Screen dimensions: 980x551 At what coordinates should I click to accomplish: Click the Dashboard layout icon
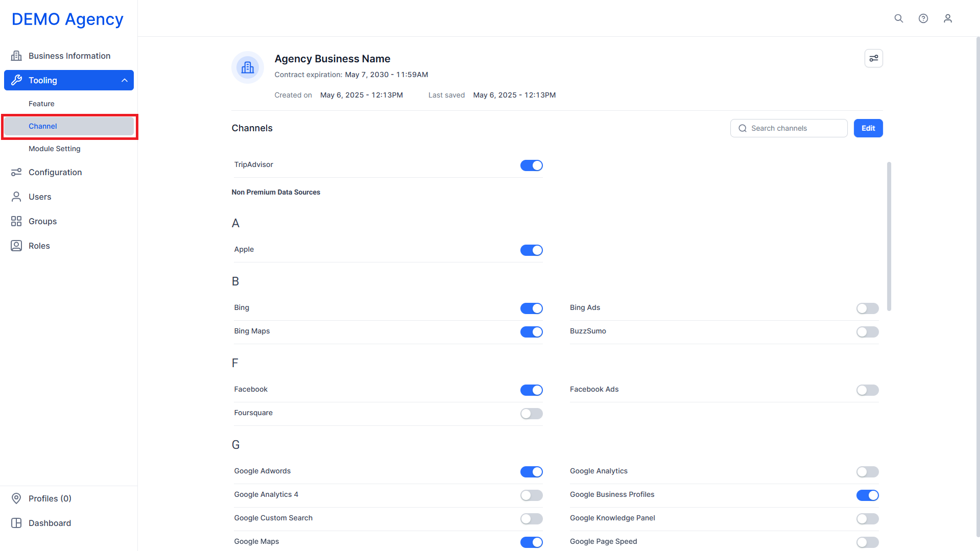[16, 523]
